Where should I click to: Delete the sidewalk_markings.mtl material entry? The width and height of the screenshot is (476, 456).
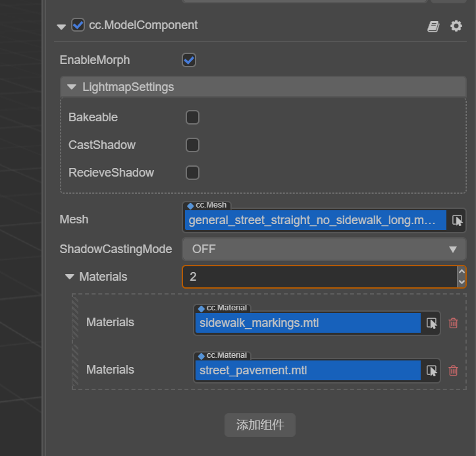click(453, 323)
